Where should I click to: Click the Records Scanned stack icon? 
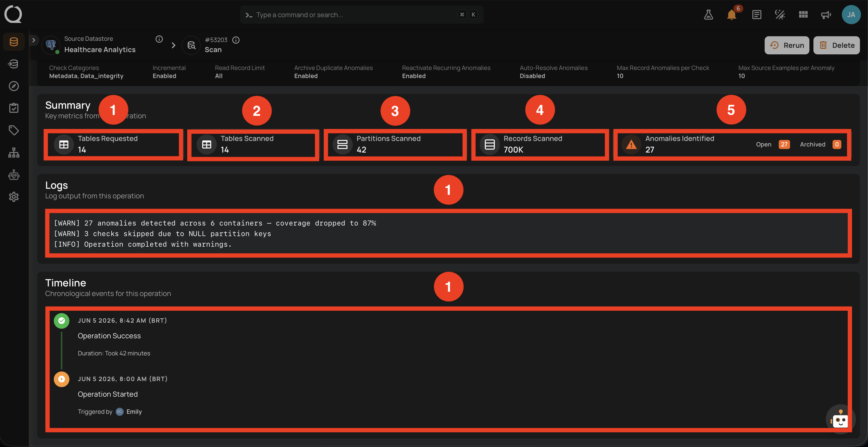point(489,144)
